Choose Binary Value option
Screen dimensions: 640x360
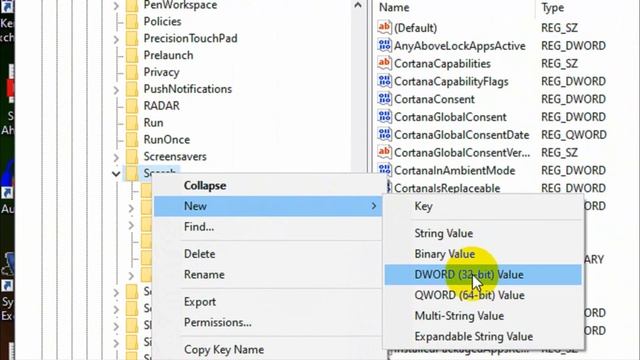(x=483, y=254)
